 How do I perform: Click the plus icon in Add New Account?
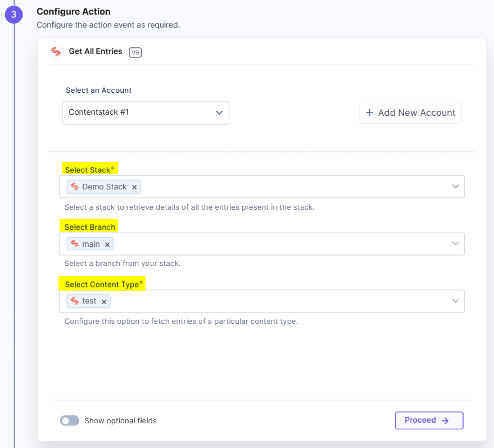[369, 113]
